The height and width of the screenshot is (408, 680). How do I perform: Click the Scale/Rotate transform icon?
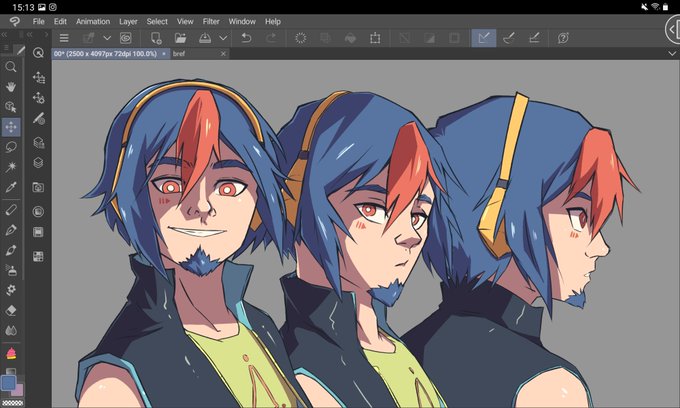click(x=375, y=38)
